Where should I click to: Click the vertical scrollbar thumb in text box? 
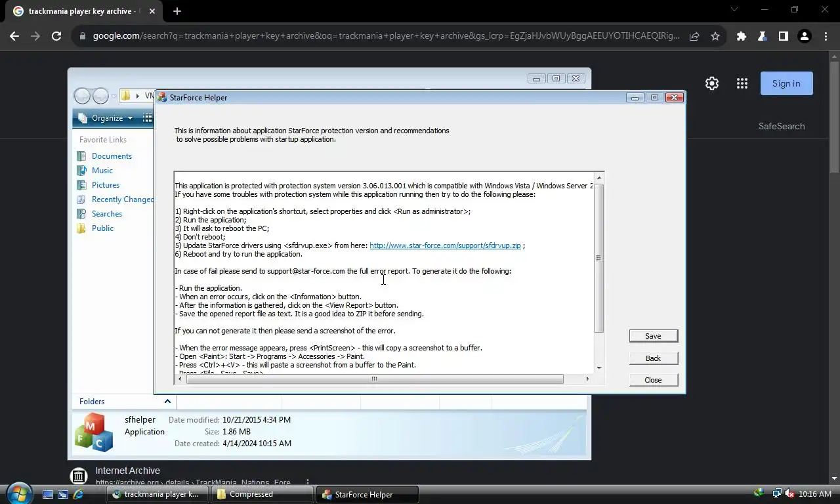point(599,258)
